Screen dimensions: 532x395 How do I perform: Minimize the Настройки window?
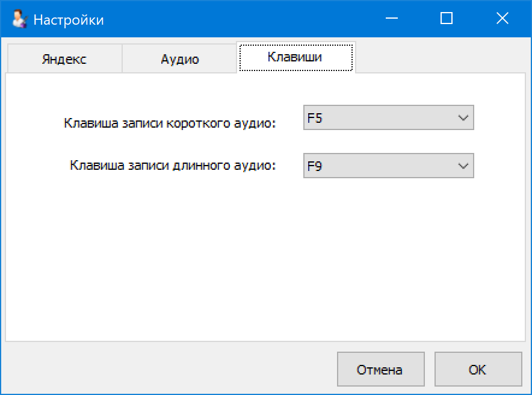(x=392, y=19)
